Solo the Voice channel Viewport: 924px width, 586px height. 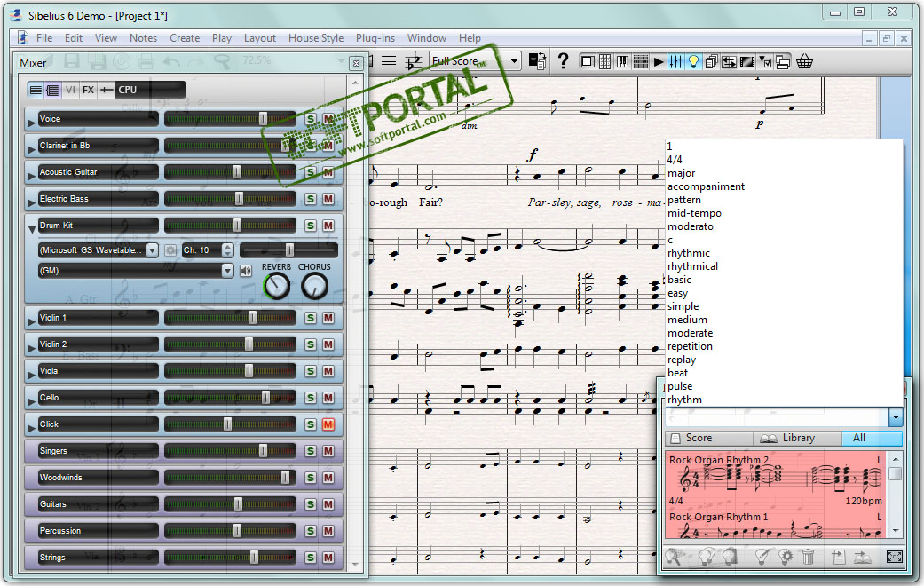[x=311, y=119]
